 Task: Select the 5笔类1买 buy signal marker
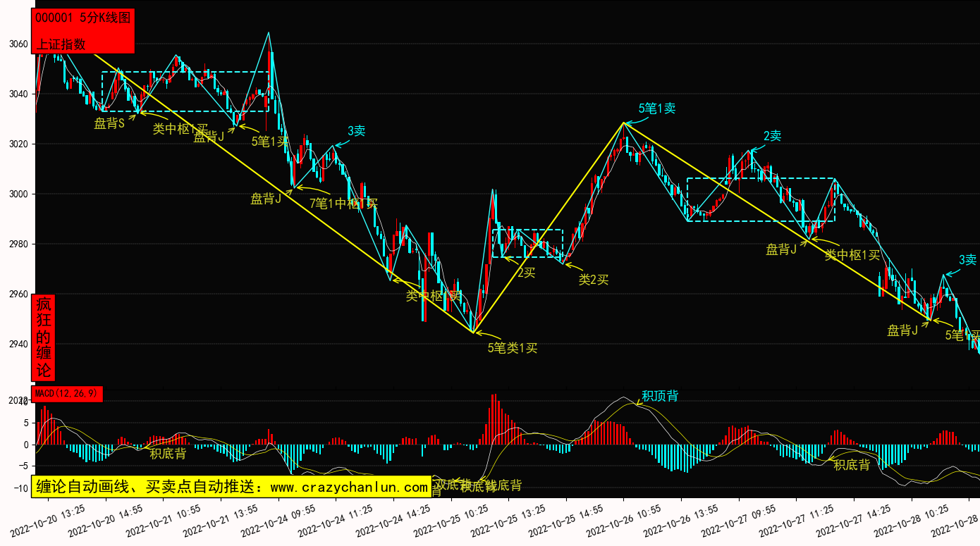[x=513, y=347]
